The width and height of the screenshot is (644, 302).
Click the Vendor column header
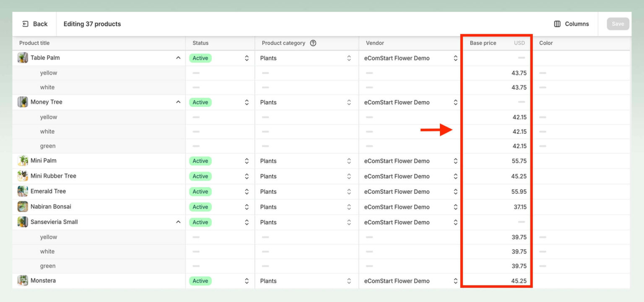tap(375, 43)
